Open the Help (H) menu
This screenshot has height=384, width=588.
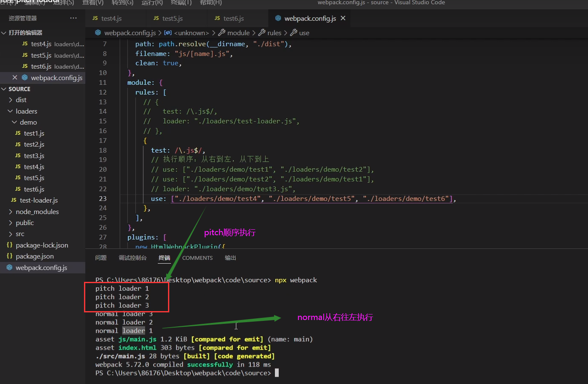211,3
